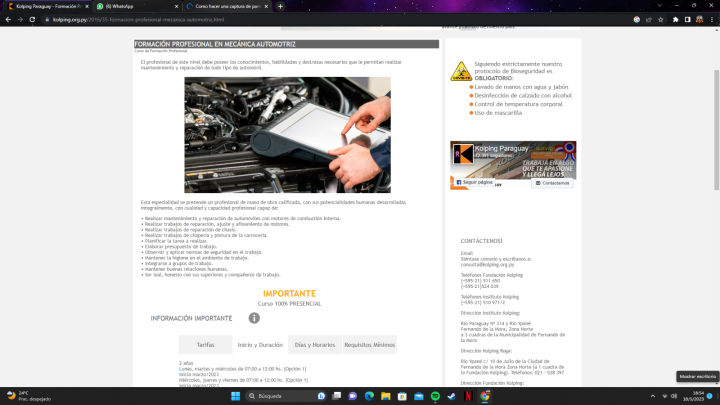This screenshot has width=720, height=405.
Task: Click the CONTÁCTENOS! sidebar heading
Action: (x=481, y=241)
